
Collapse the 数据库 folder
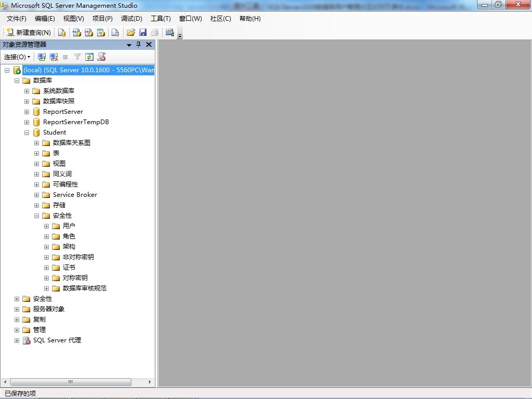point(17,81)
